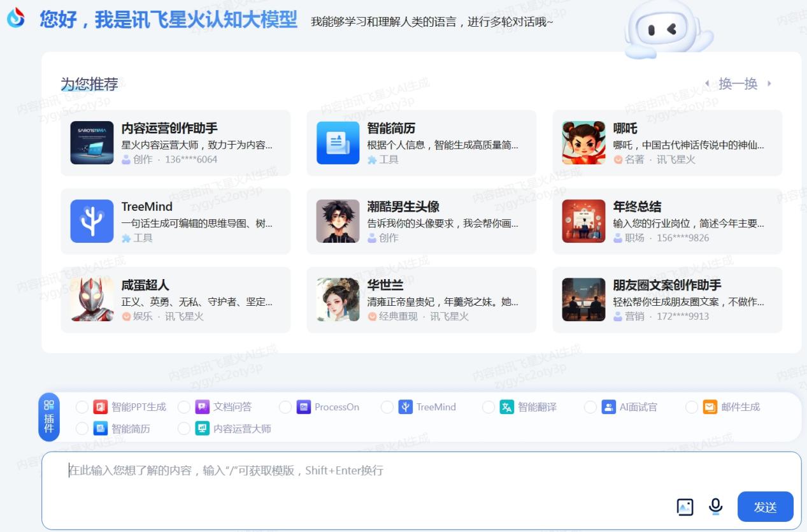Image resolution: width=807 pixels, height=532 pixels.
Task: Click the description "一句话生成可编辑的思维导图、树..."
Action: 197,223
